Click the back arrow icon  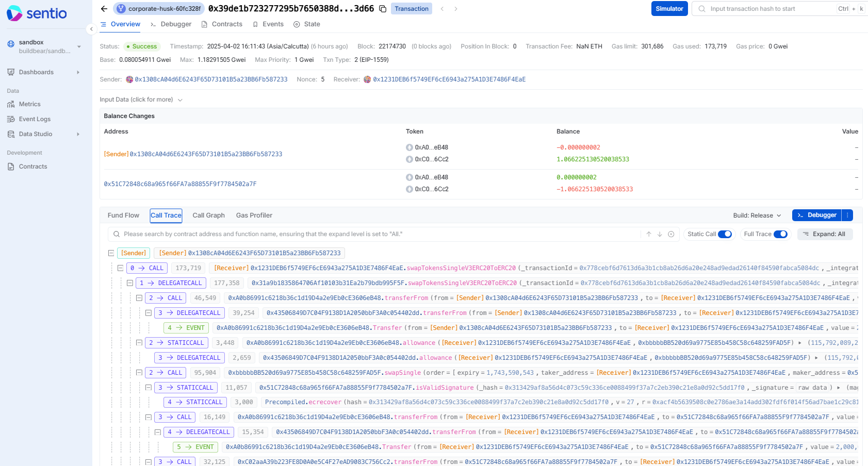[x=104, y=9]
